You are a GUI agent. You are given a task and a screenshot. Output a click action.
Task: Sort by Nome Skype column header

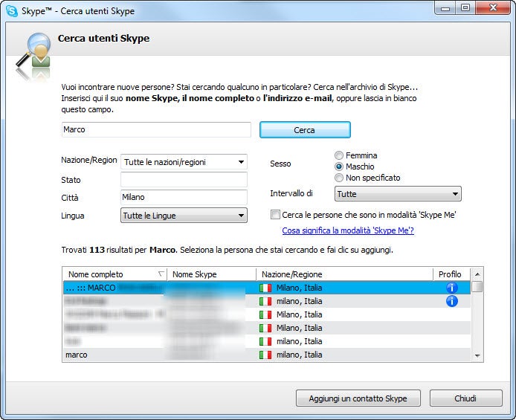click(212, 274)
